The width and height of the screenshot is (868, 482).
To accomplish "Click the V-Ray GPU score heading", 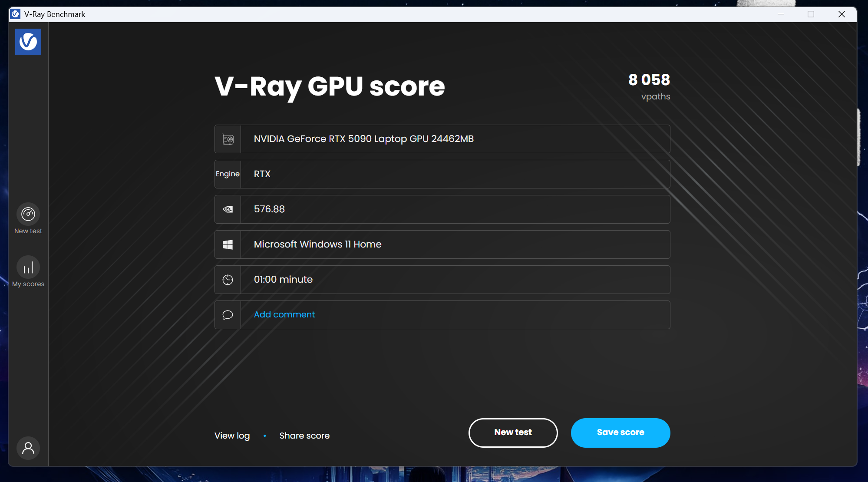I will click(x=330, y=87).
